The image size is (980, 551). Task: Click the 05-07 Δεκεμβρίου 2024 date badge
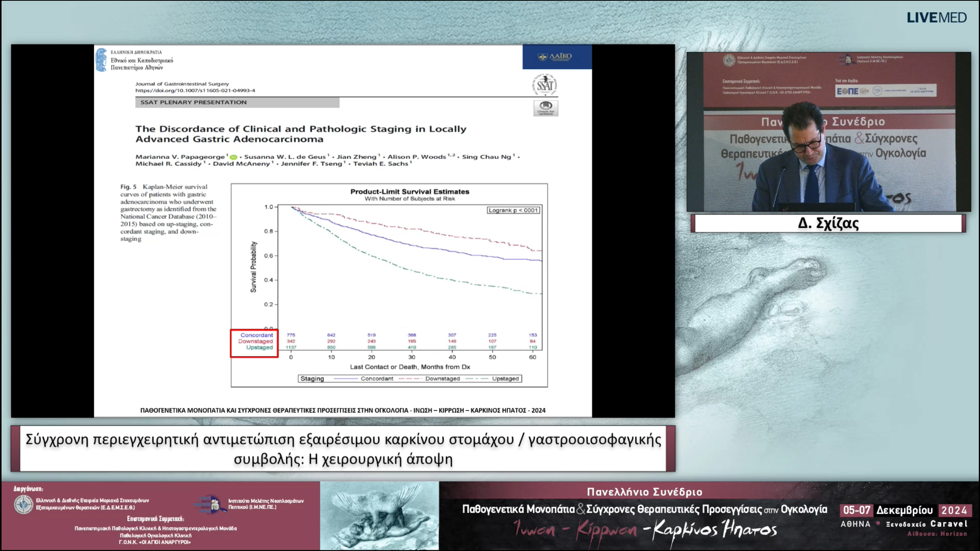(x=905, y=510)
